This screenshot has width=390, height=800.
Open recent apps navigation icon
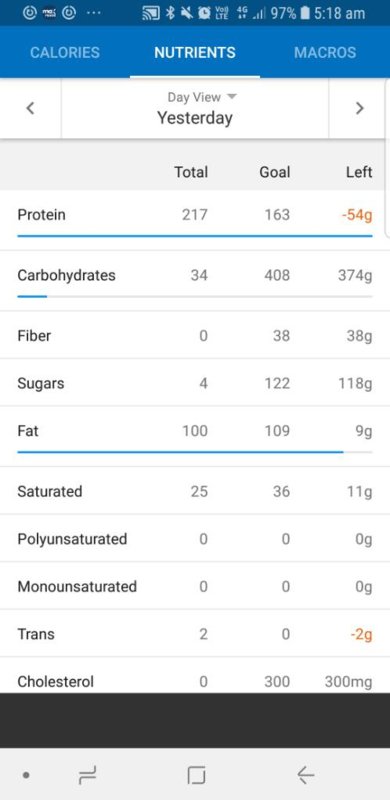point(87,776)
